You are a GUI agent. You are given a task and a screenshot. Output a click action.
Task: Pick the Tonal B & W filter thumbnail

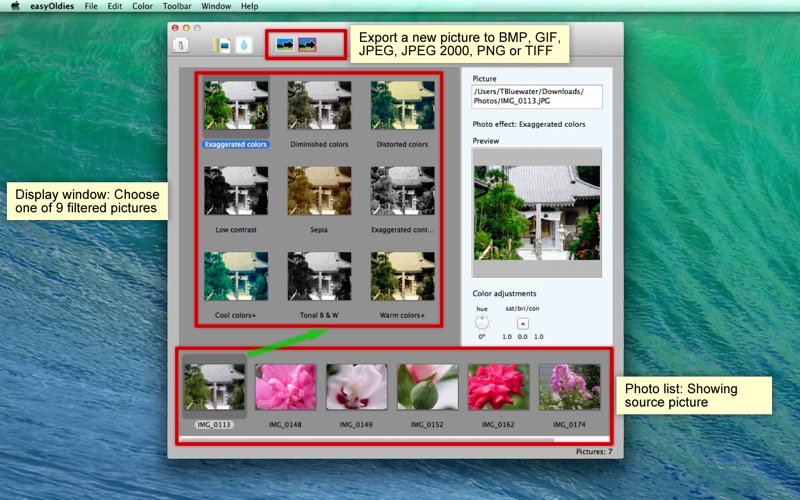[319, 276]
